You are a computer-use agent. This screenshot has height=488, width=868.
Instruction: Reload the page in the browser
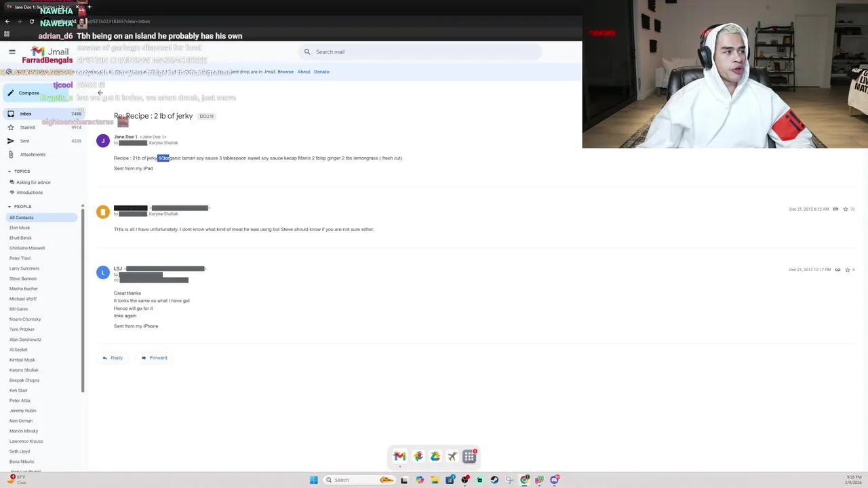[x=31, y=22]
